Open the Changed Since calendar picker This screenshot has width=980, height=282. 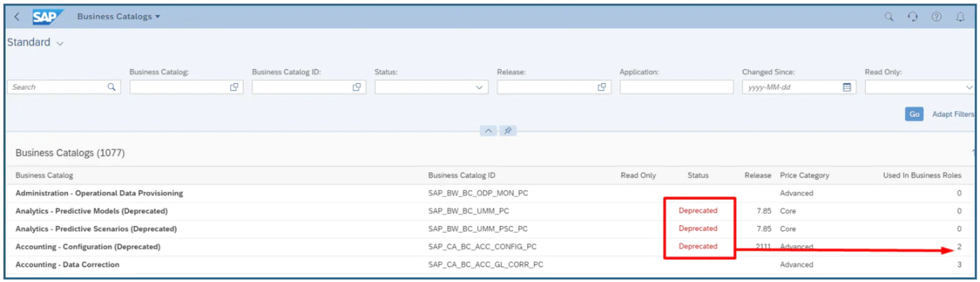(x=847, y=87)
